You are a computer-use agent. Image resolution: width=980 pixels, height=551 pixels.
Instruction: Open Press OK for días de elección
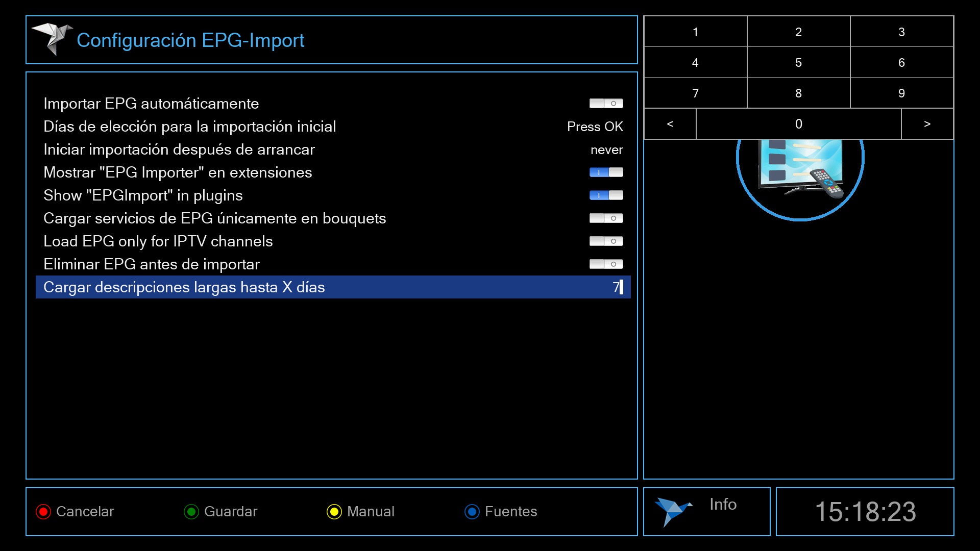click(x=595, y=127)
